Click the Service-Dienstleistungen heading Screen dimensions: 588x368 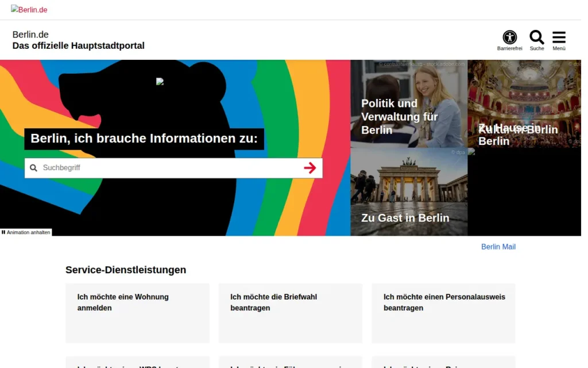coord(126,270)
